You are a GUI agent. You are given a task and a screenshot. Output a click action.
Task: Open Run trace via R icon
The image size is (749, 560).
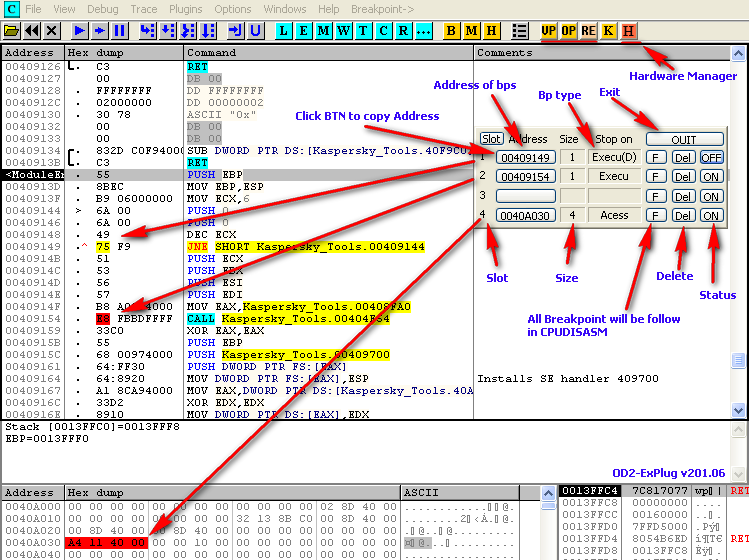point(403,31)
